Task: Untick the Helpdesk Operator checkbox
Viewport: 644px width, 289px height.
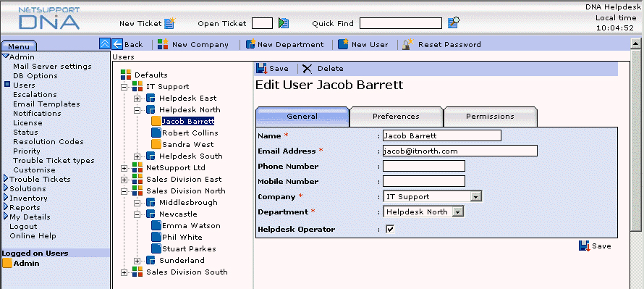Action: coord(390,230)
